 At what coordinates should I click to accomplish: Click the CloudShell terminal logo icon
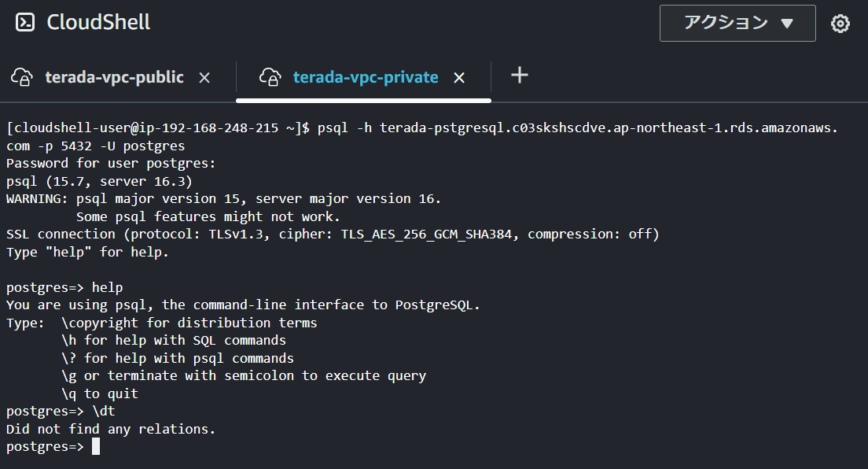point(25,22)
